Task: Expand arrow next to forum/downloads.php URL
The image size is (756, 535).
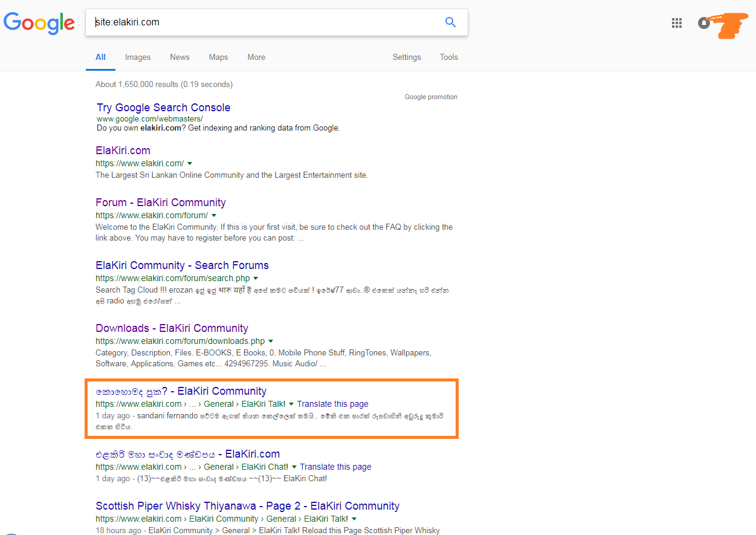Action: point(271,342)
